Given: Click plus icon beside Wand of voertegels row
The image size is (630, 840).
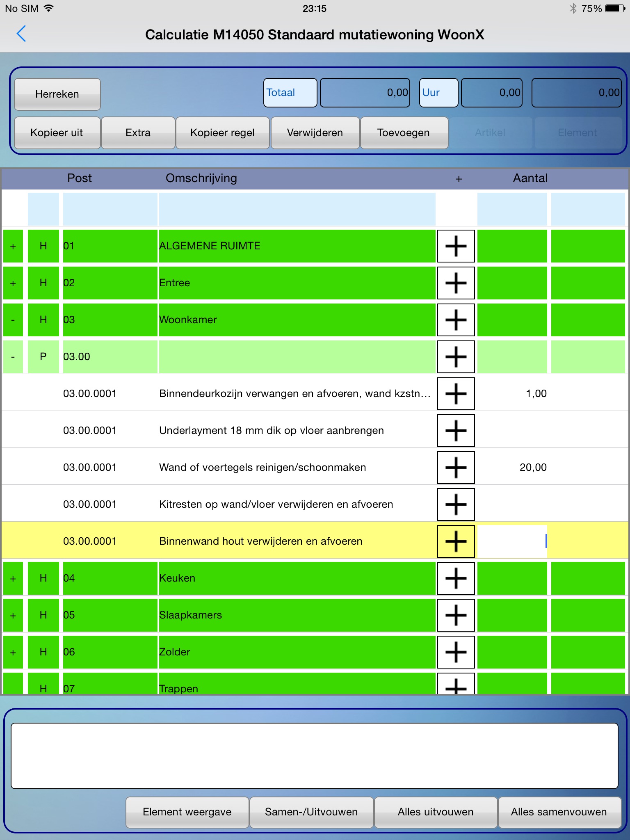Looking at the screenshot, I should pyautogui.click(x=456, y=468).
